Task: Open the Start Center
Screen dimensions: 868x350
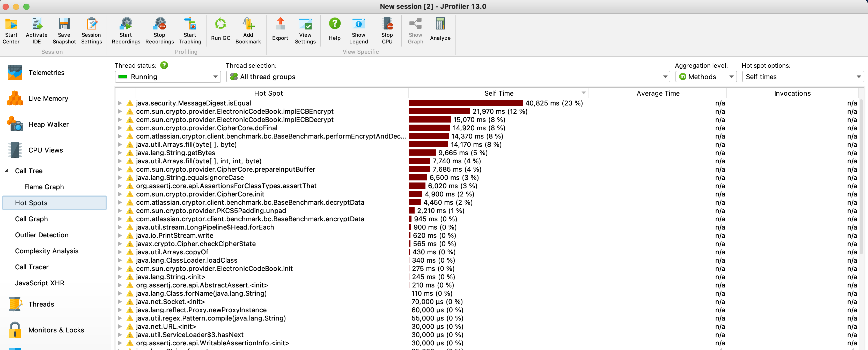Action: point(11,30)
